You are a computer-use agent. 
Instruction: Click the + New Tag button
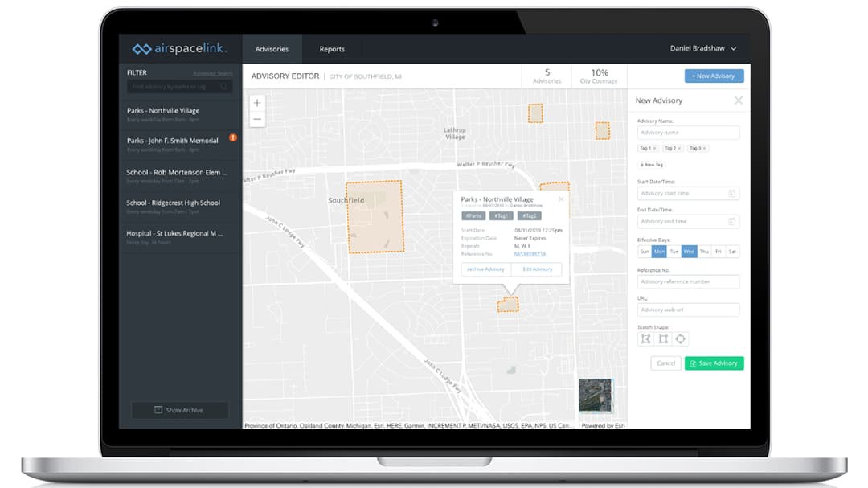(651, 165)
